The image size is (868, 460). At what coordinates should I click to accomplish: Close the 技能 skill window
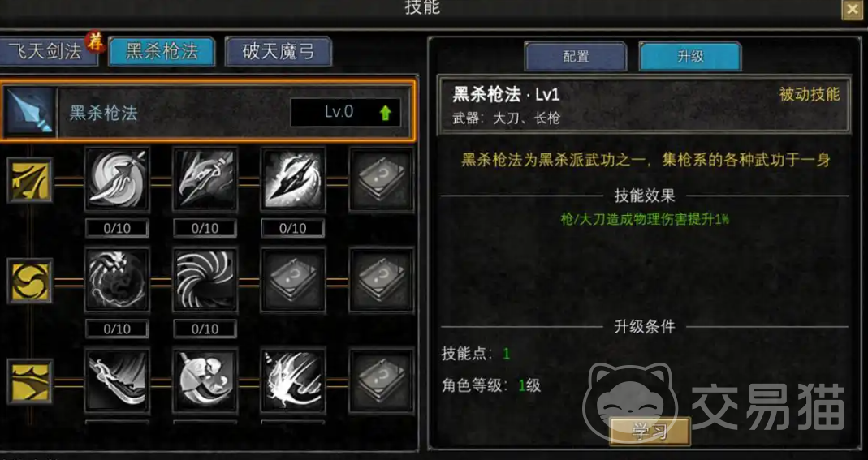pyautogui.click(x=853, y=10)
